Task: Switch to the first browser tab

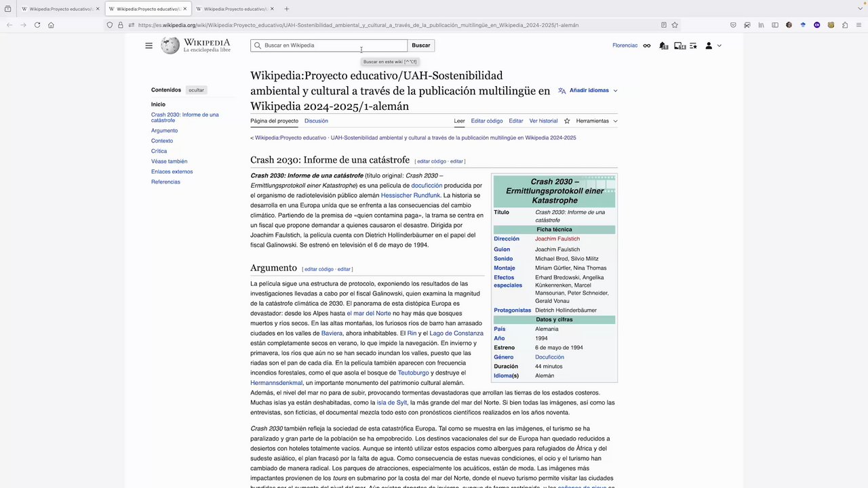Action: (60, 9)
